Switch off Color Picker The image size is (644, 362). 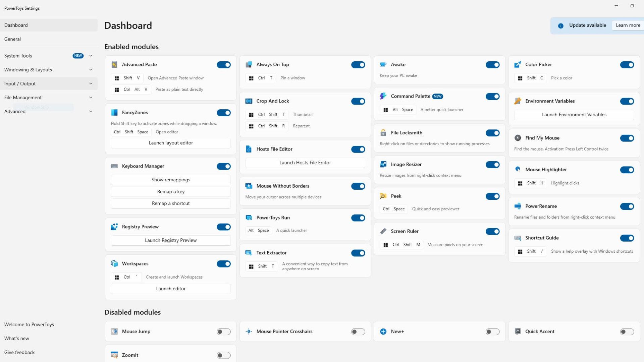[627, 65]
